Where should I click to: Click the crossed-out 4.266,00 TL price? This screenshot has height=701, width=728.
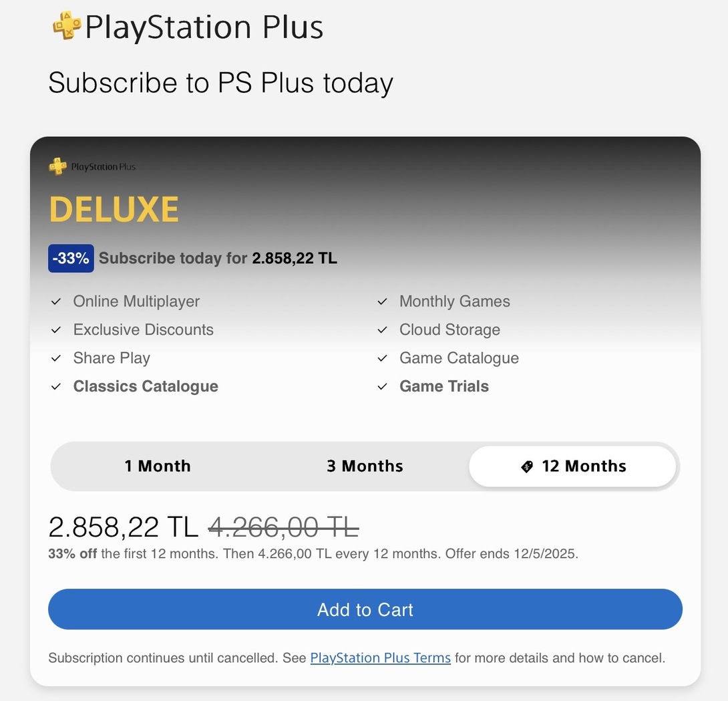pos(283,528)
